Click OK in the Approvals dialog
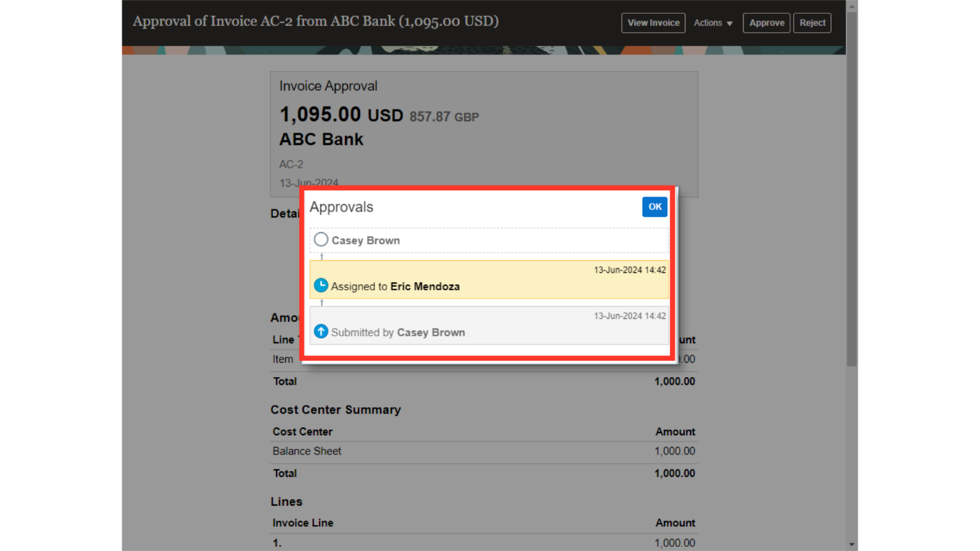The image size is (980, 551). (x=654, y=207)
